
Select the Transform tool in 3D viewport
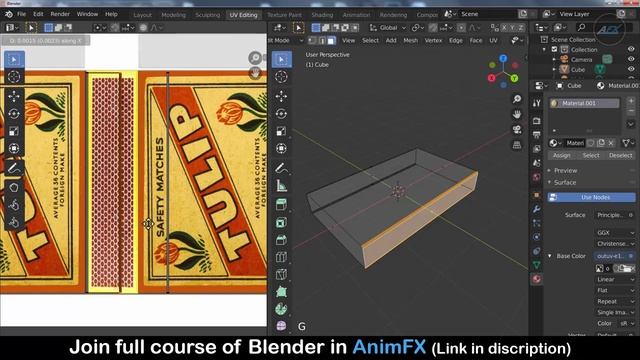pos(281,148)
